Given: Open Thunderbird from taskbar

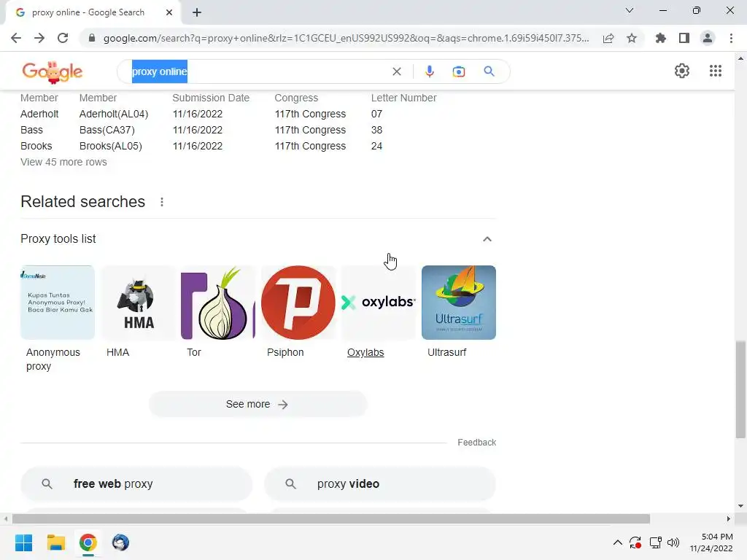Looking at the screenshot, I should (120, 542).
